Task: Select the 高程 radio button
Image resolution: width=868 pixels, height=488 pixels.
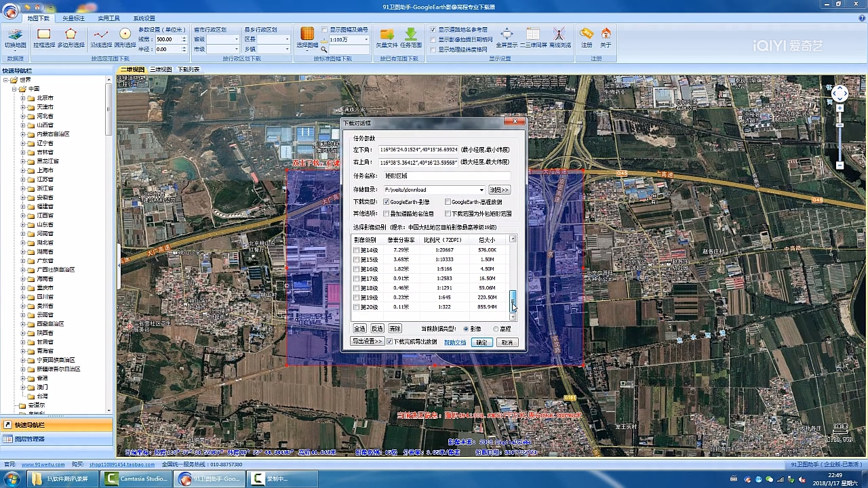Action: 496,329
